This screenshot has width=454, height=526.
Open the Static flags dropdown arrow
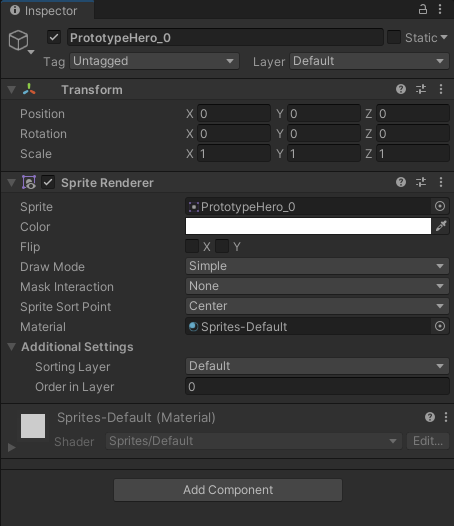444,37
